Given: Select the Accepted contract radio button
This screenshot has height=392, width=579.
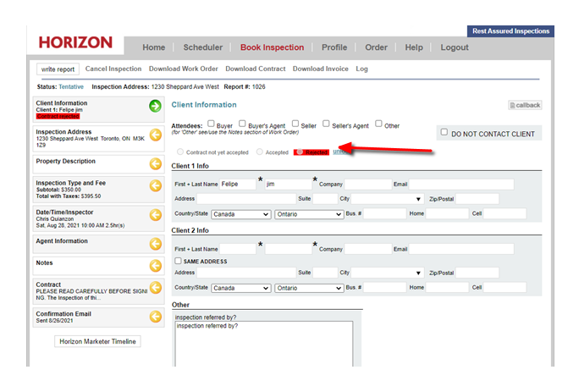Looking at the screenshot, I should point(259,152).
